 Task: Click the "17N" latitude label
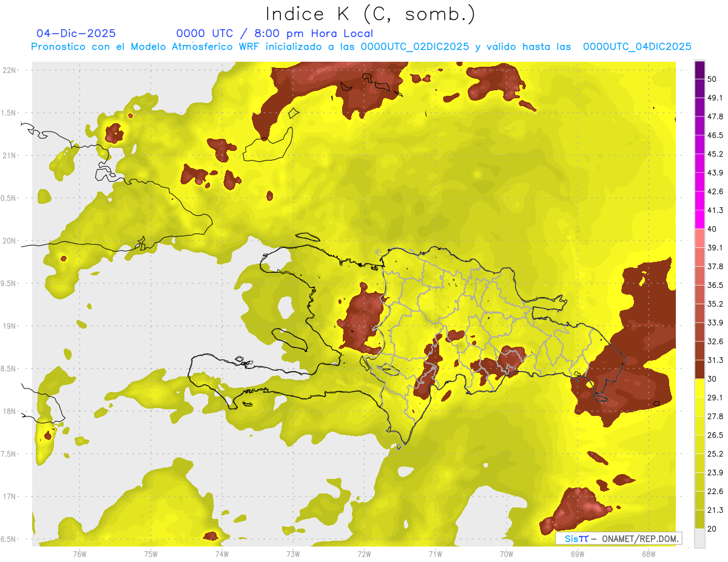pyautogui.click(x=9, y=497)
